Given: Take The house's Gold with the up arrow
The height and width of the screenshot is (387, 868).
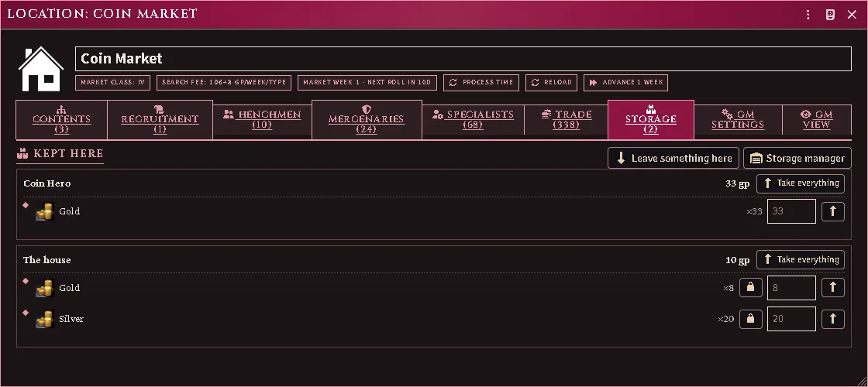Looking at the screenshot, I should coord(832,287).
